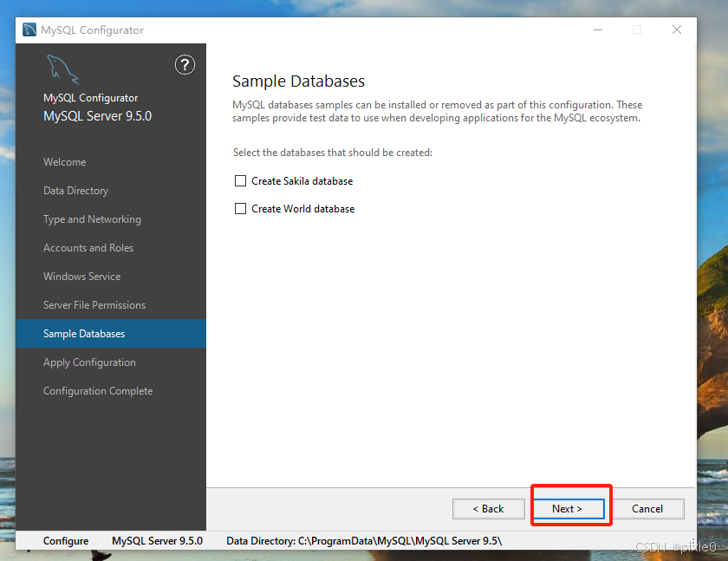Click the 'Create World database' label
The height and width of the screenshot is (561, 728).
tap(303, 209)
